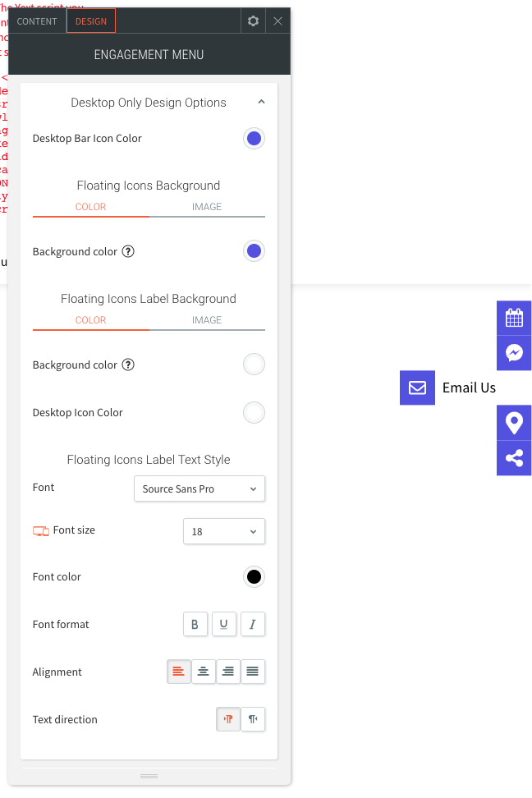Viewport: 532px width, 798px height.
Task: Collapse the Desktop Only Design Options section
Action: coord(261,103)
